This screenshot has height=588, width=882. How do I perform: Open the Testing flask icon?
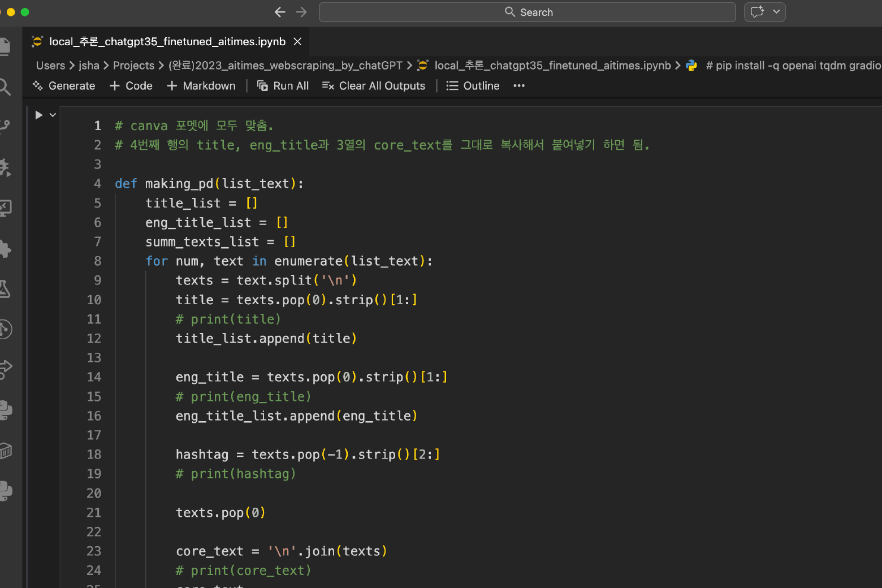pyautogui.click(x=5, y=289)
